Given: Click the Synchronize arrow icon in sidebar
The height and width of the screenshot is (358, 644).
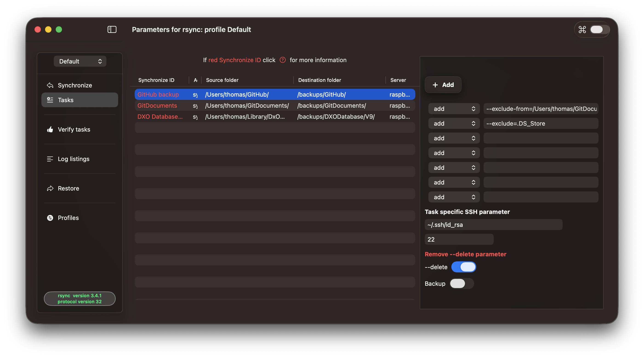Looking at the screenshot, I should tap(50, 85).
